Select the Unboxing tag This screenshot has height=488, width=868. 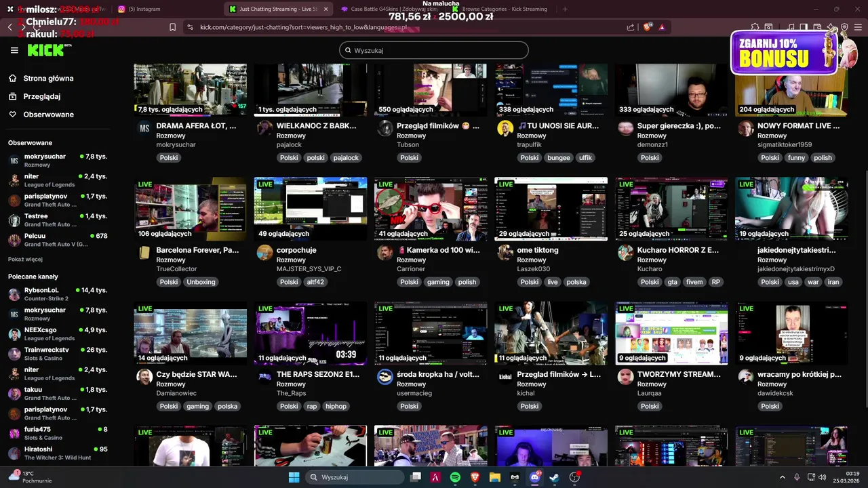201,282
